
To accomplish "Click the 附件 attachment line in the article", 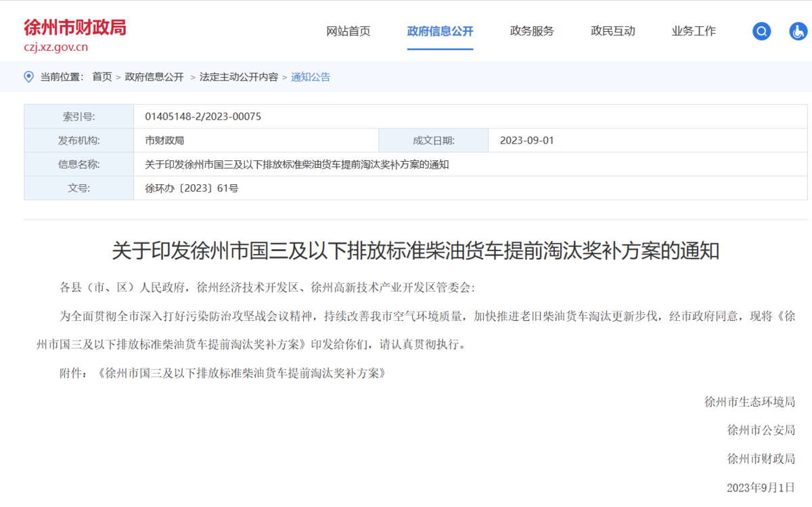I will tap(223, 373).
